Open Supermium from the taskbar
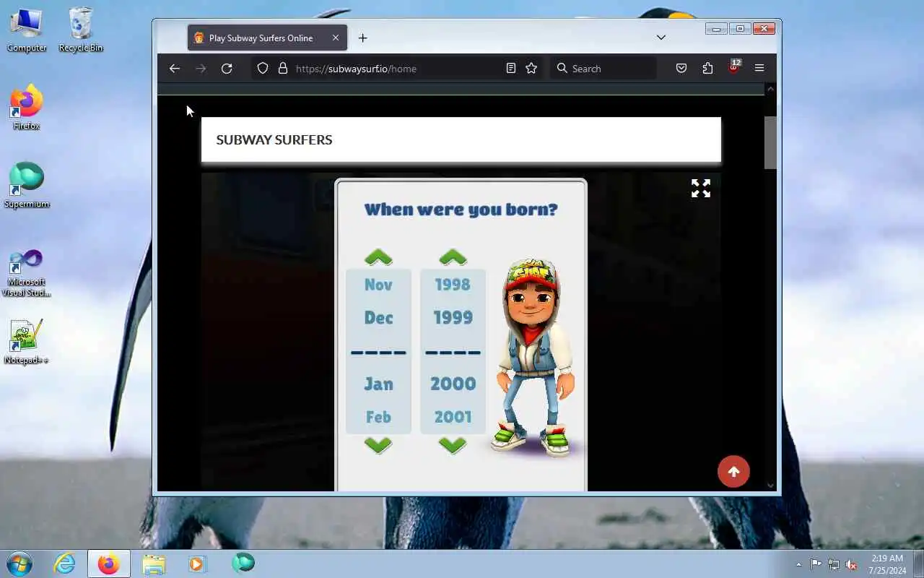 point(243,563)
